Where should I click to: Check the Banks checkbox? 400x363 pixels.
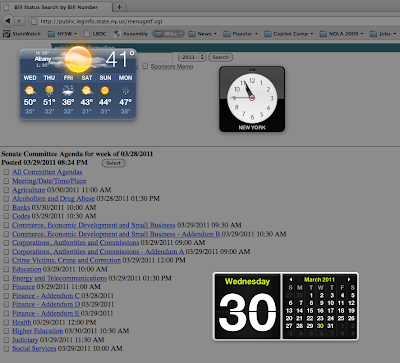[6, 207]
